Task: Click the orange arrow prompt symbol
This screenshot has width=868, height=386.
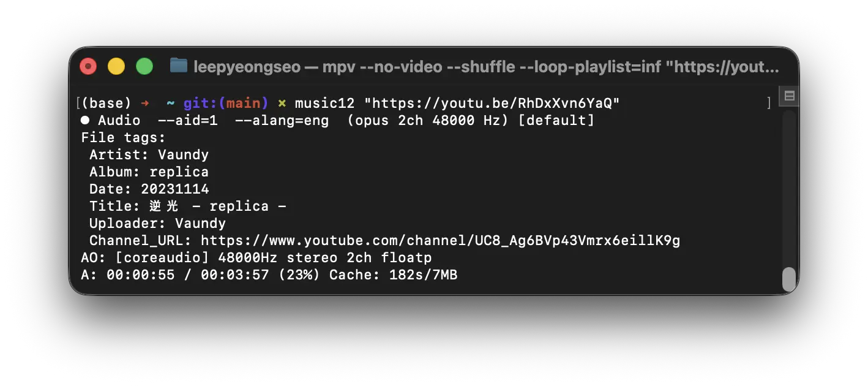Action: [145, 104]
